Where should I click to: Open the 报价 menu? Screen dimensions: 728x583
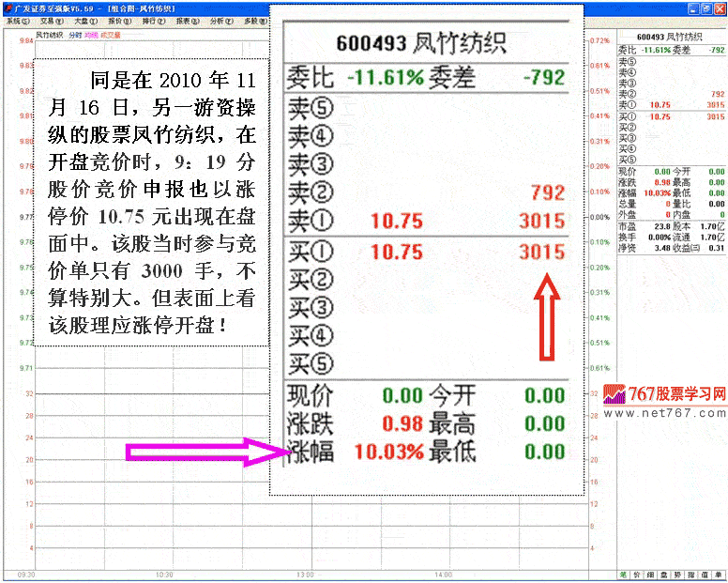point(118,20)
